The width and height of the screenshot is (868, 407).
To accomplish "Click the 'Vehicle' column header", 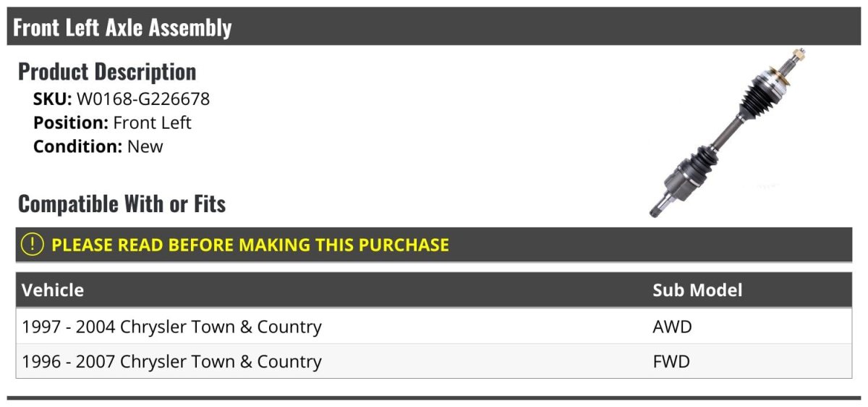I will coord(53,290).
